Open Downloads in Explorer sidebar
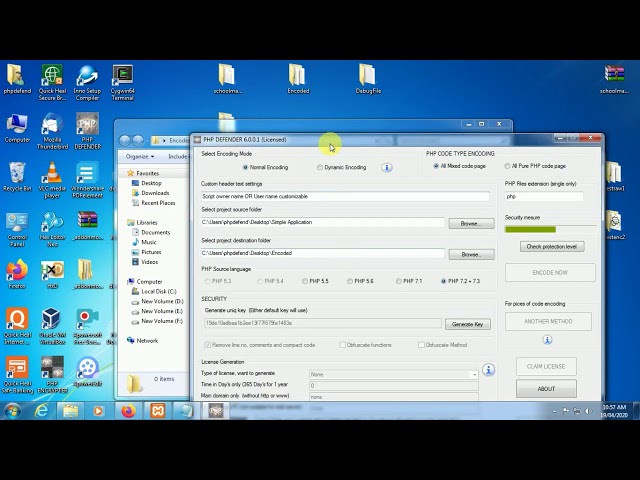The image size is (640, 480). coord(151,193)
